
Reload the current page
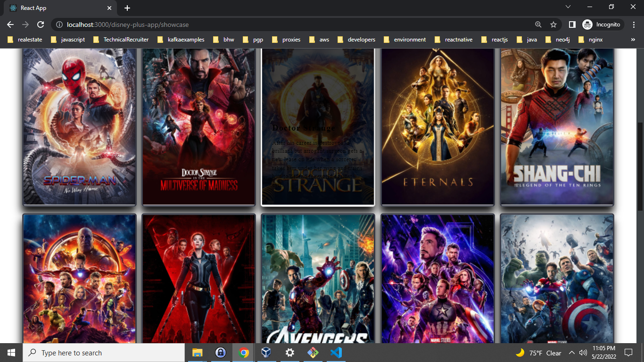41,25
